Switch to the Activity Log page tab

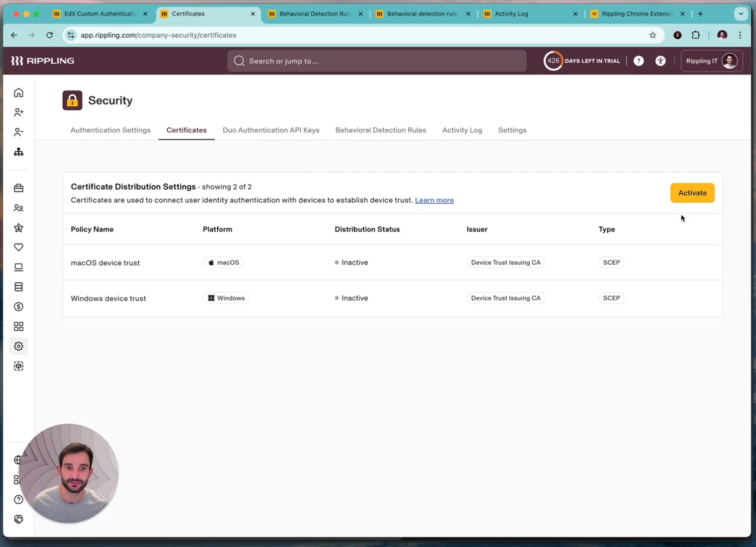pos(462,130)
